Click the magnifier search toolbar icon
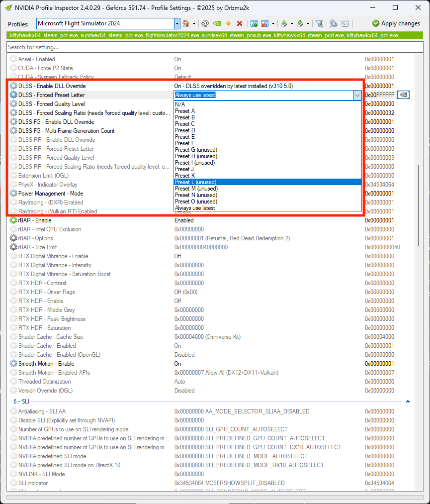This screenshot has height=504, width=430. coord(333,23)
